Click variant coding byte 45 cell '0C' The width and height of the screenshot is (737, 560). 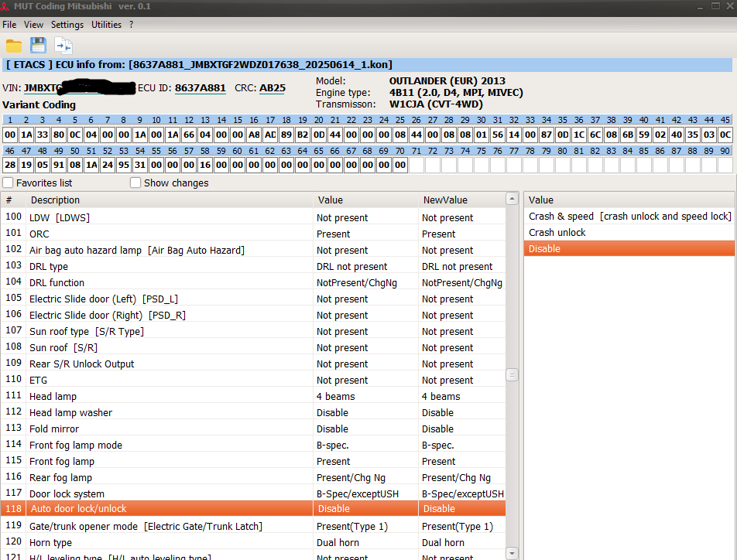[725, 135]
